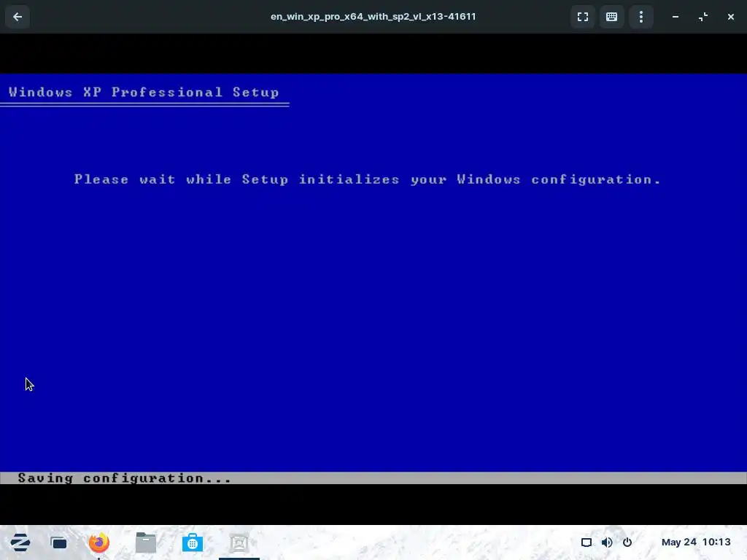Open the power menu in tray
Screen dimensions: 747x560
(x=627, y=542)
